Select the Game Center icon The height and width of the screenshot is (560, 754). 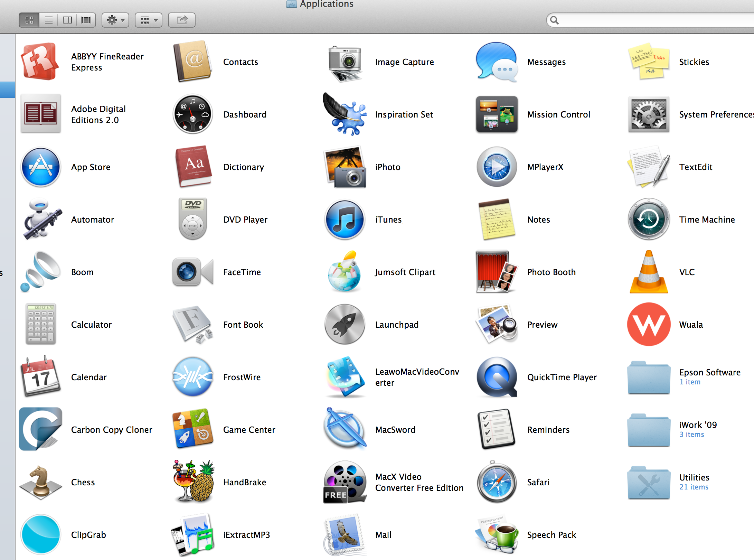[x=193, y=429]
